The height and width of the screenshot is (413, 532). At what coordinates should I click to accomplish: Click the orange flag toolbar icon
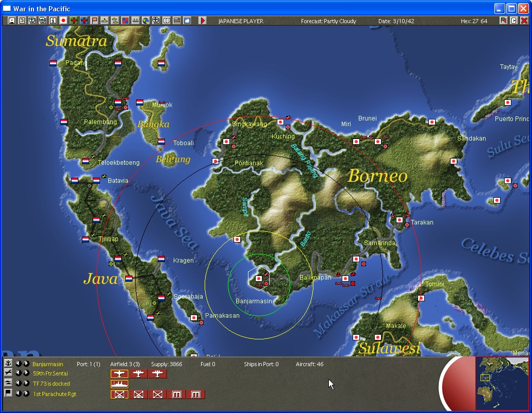coord(94,21)
